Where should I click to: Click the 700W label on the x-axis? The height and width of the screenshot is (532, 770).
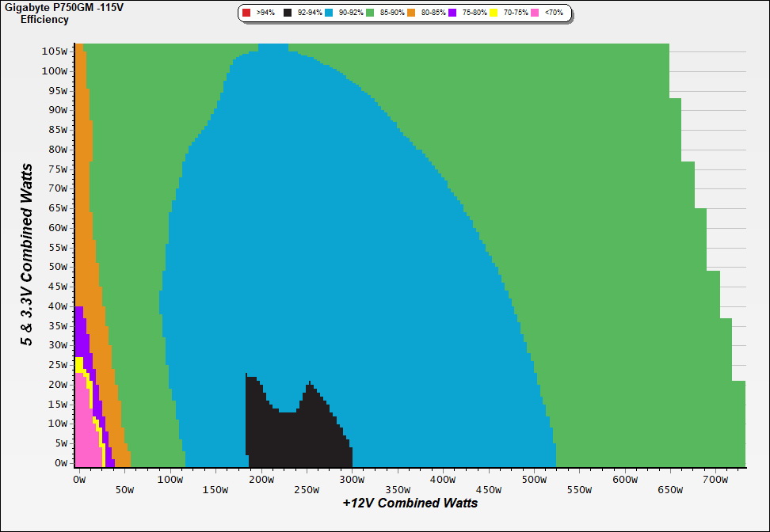(x=715, y=479)
